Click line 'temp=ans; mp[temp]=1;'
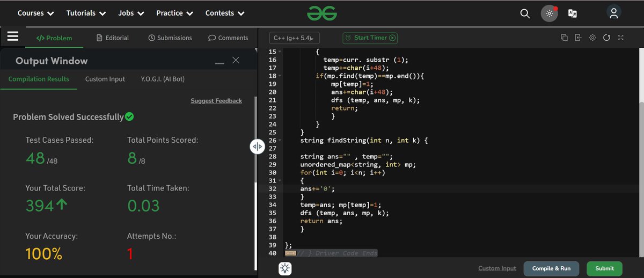The image size is (644, 278). [x=340, y=205]
